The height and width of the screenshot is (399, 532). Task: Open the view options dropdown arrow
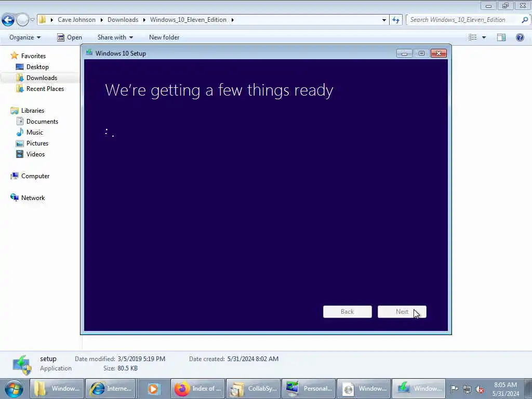(x=484, y=37)
